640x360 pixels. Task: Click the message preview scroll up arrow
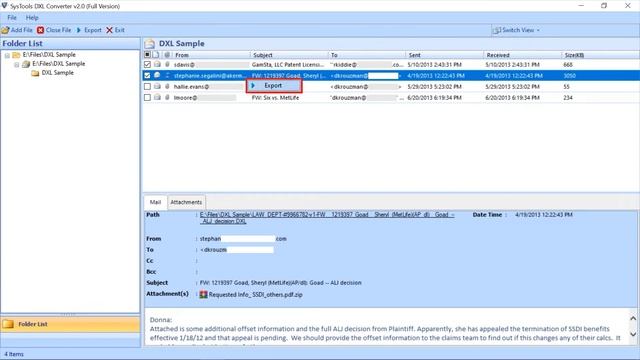(x=633, y=318)
